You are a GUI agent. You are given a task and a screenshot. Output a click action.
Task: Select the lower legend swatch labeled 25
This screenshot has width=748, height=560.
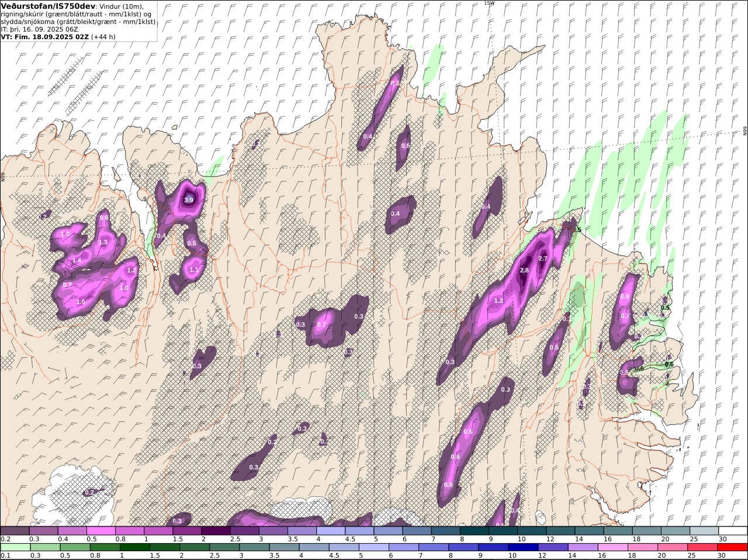coord(702,547)
